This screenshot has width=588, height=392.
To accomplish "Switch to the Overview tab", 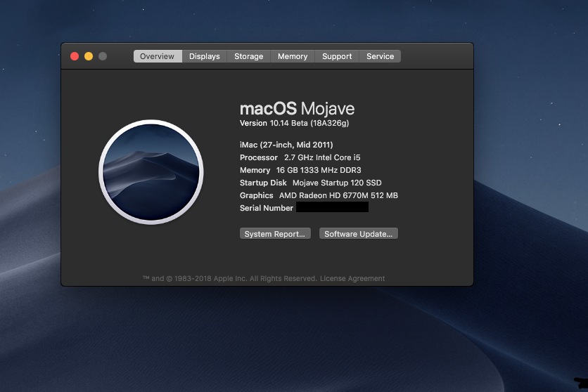I will (158, 56).
